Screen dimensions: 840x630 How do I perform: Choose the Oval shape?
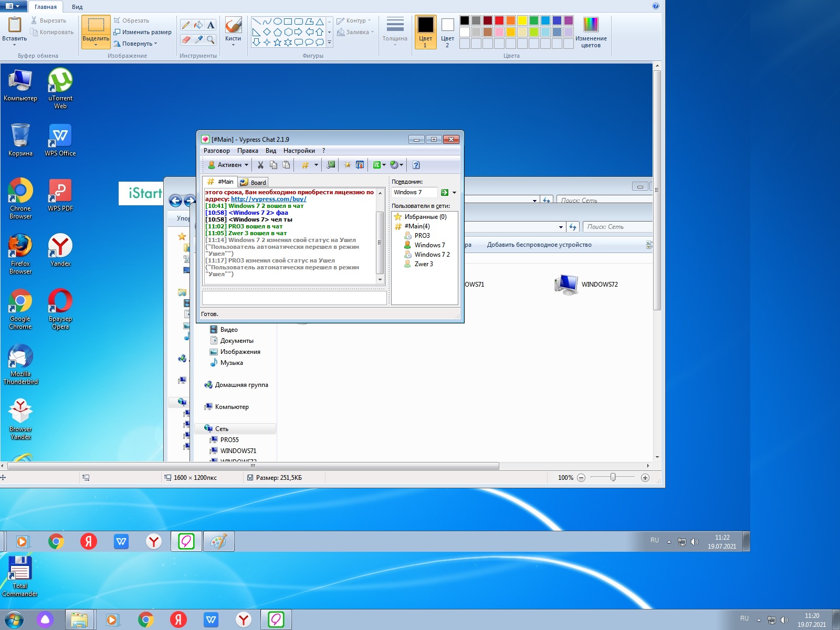coord(278,22)
